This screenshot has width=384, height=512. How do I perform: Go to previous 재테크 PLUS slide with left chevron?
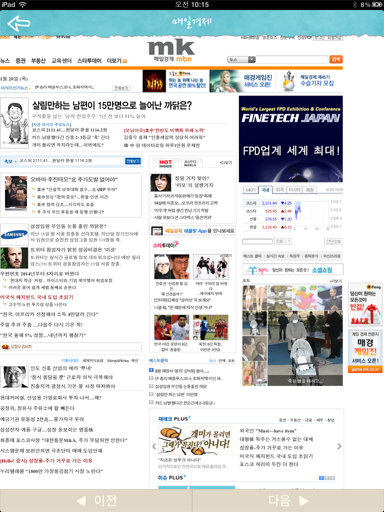coord(154,446)
